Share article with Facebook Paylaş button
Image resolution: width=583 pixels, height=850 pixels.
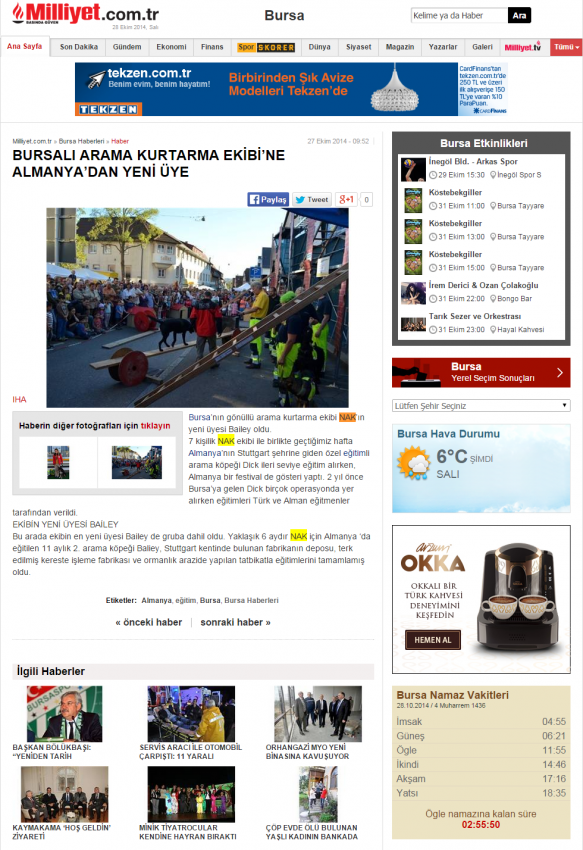click(268, 199)
